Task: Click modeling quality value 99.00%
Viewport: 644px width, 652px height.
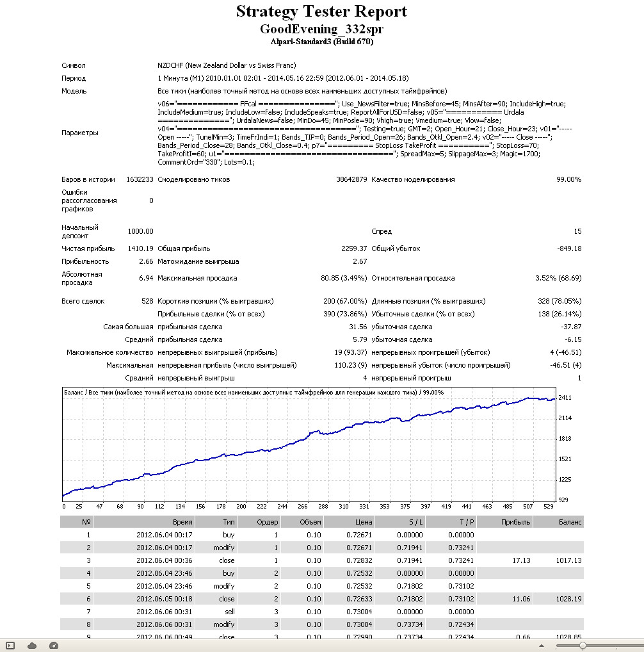Action: point(569,179)
